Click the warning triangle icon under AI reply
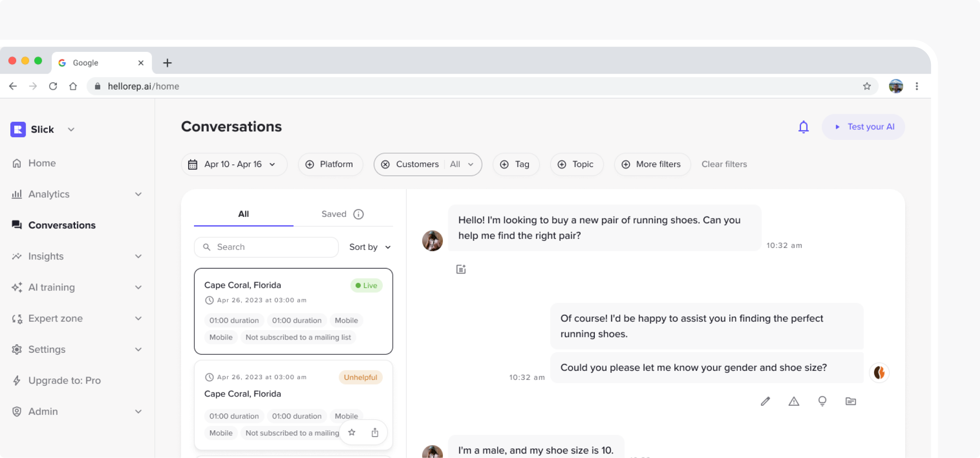980x458 pixels. point(794,401)
